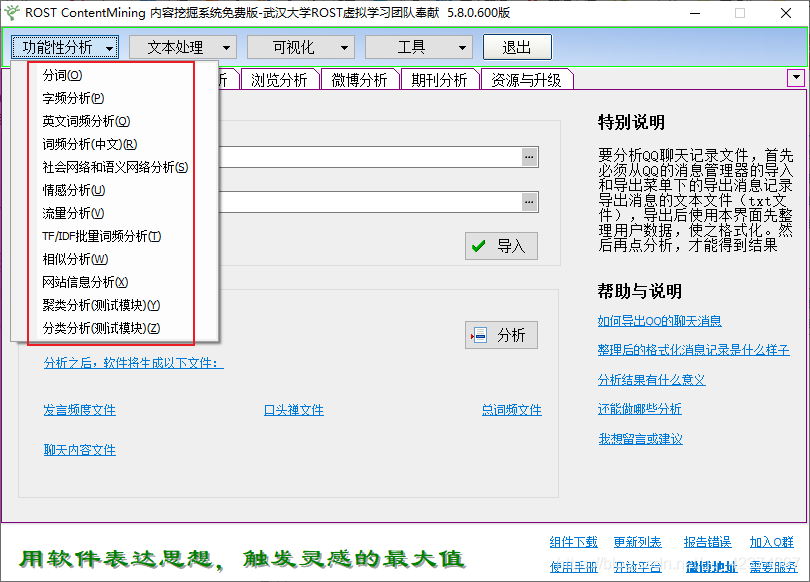Click the 开放平台 link

pos(637,567)
